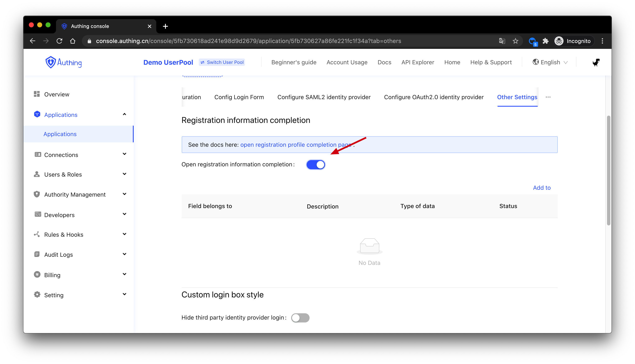This screenshot has width=635, height=364.
Task: Open Beginner's guide
Action: point(294,62)
